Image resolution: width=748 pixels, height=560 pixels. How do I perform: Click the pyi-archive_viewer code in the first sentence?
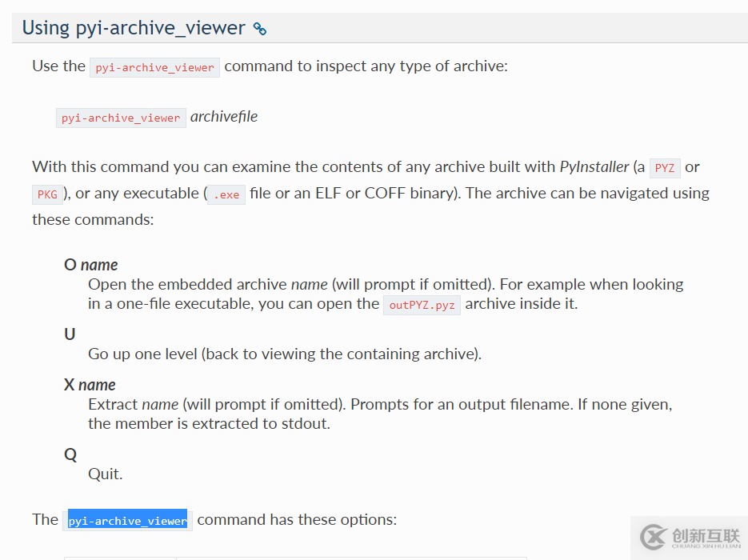click(154, 67)
